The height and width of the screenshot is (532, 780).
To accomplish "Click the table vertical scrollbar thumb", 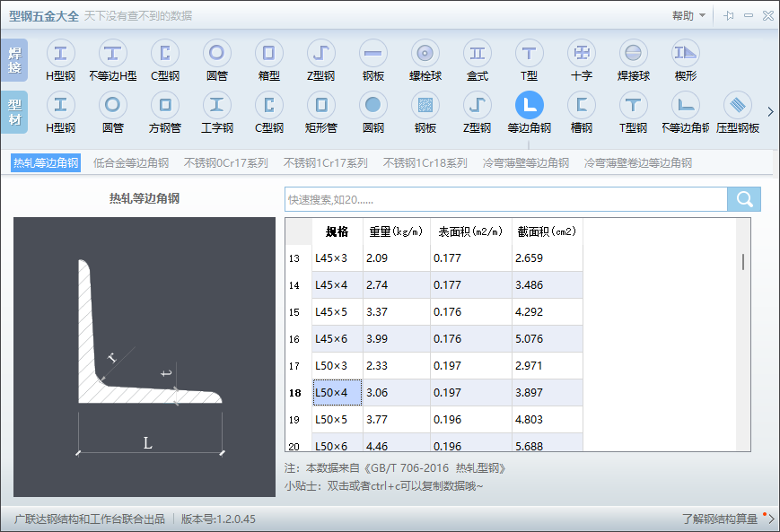I will 743,262.
